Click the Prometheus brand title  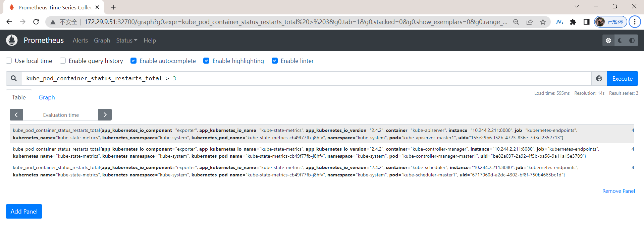pos(44,40)
